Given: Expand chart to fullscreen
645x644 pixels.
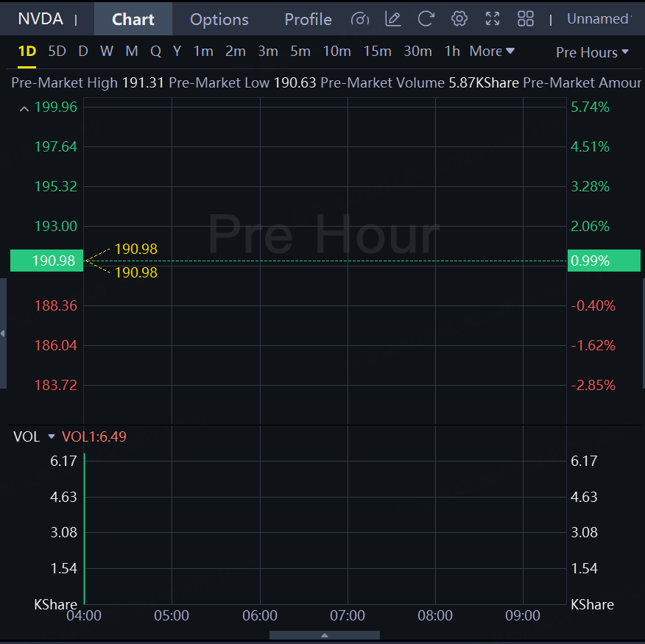Looking at the screenshot, I should point(493,19).
